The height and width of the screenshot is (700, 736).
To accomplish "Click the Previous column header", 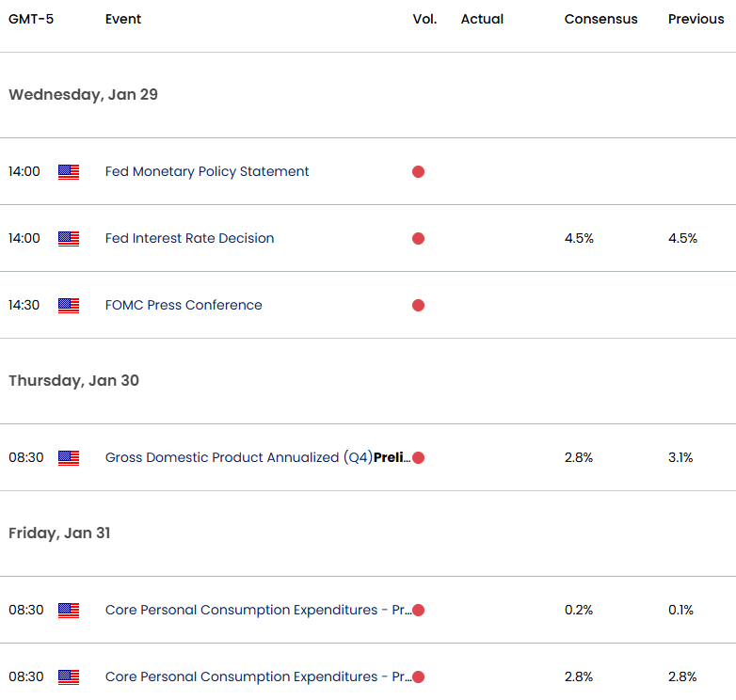I will [696, 19].
